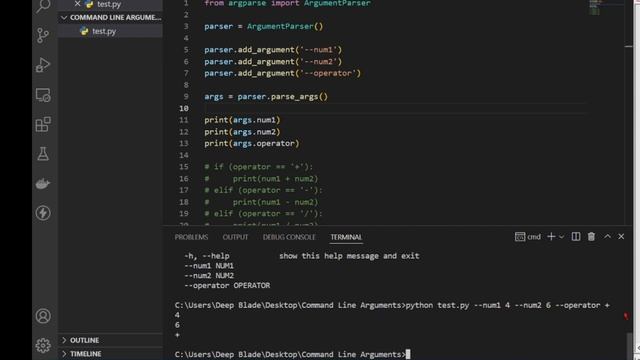This screenshot has width=640, height=360.
Task: Click 'show this help message and exit'
Action: (349, 256)
